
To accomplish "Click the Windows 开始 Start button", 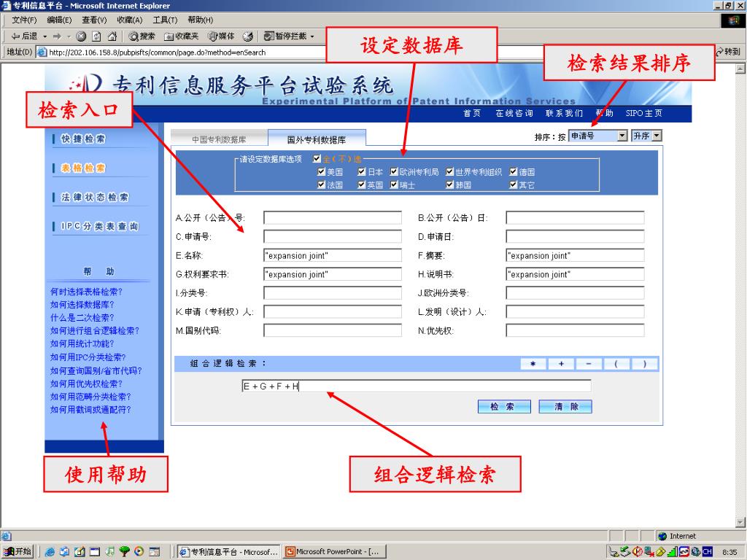I will pos(18,551).
